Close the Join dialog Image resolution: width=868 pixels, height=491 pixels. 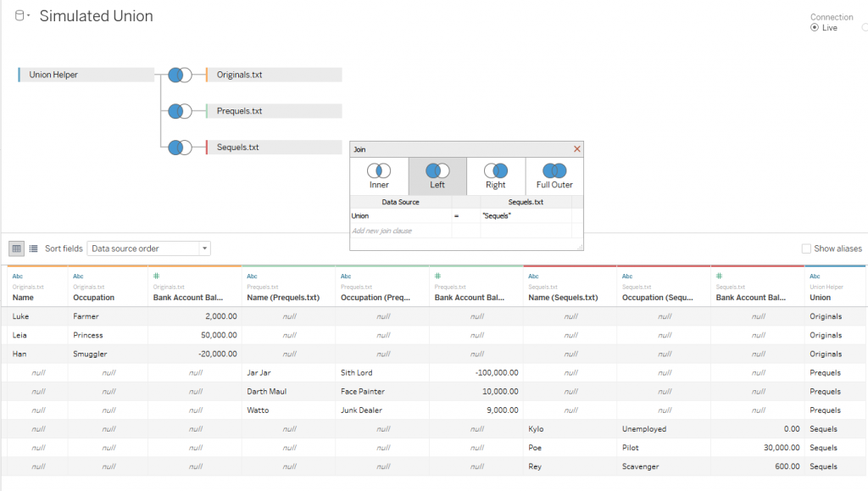[x=577, y=148]
